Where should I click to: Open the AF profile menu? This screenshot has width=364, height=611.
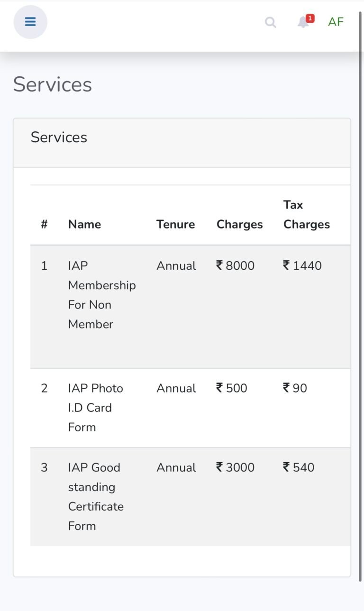point(336,21)
